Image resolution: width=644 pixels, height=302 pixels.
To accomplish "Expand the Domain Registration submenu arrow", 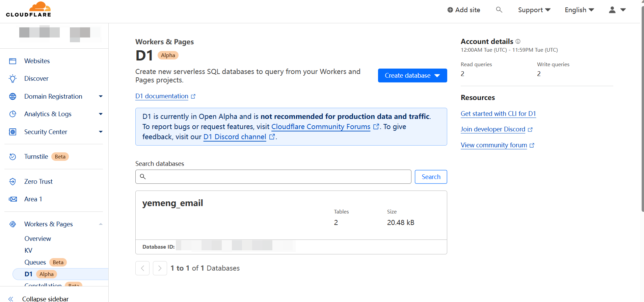I will (101, 97).
